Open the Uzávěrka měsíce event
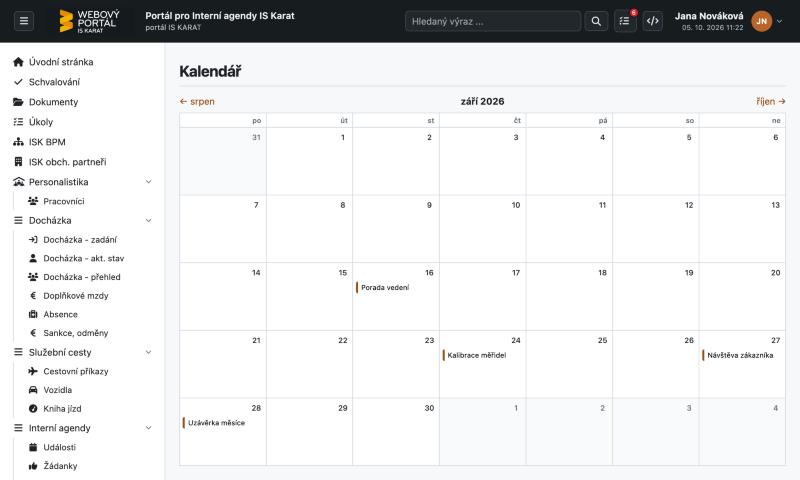The image size is (800, 480). click(x=214, y=422)
